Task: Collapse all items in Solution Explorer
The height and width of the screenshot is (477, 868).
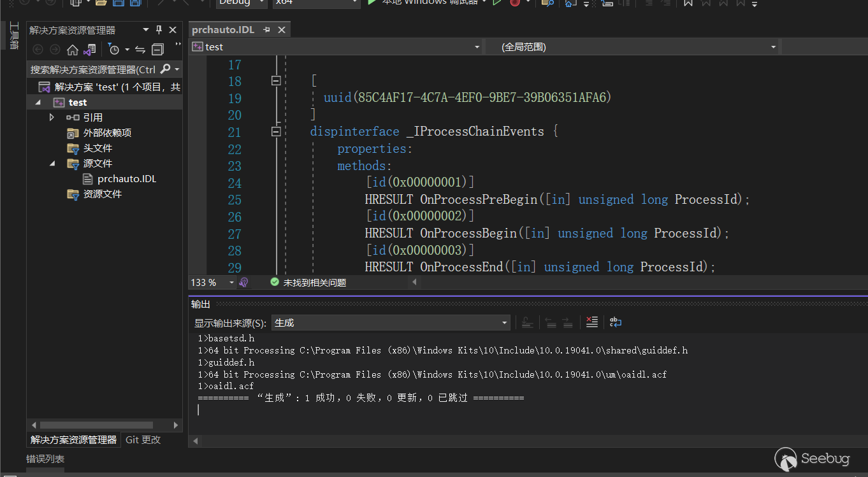Action: click(x=157, y=50)
